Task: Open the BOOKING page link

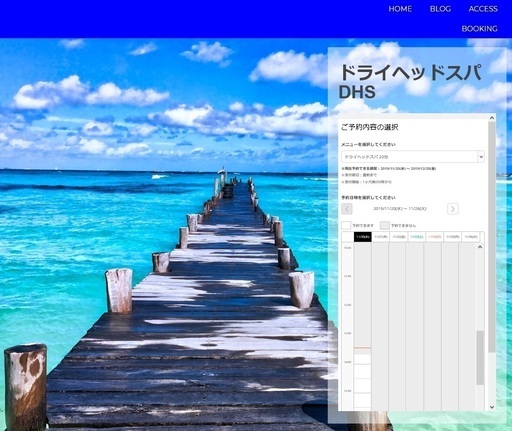Action: coord(479,29)
